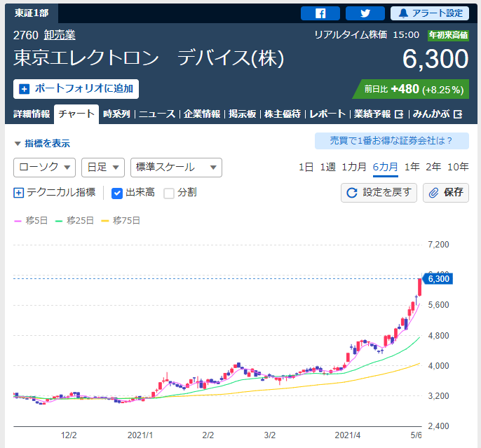Share the page via Facebook button
481x448 pixels.
tap(320, 13)
